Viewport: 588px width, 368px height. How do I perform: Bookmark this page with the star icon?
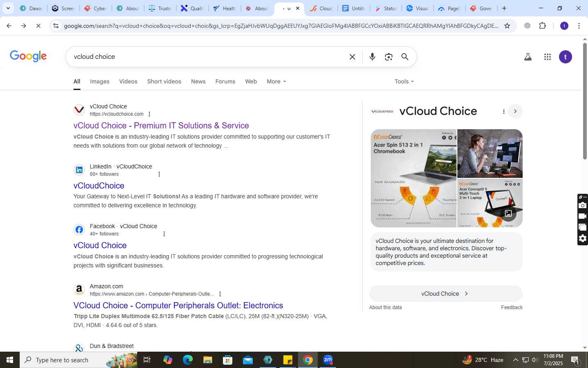coord(507,26)
